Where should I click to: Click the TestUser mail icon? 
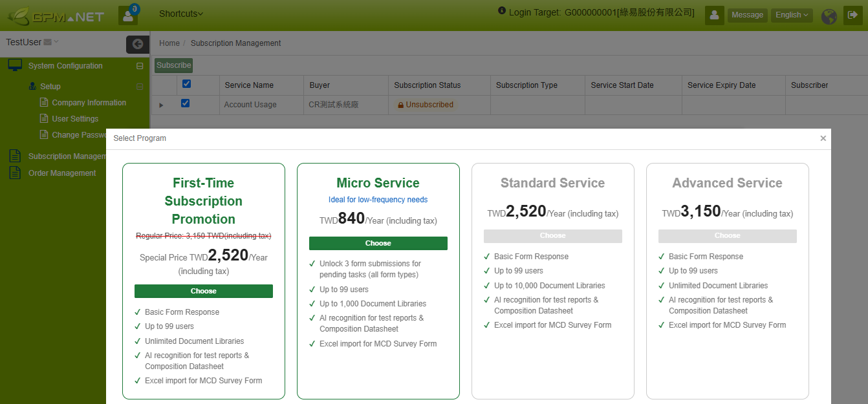coord(47,43)
